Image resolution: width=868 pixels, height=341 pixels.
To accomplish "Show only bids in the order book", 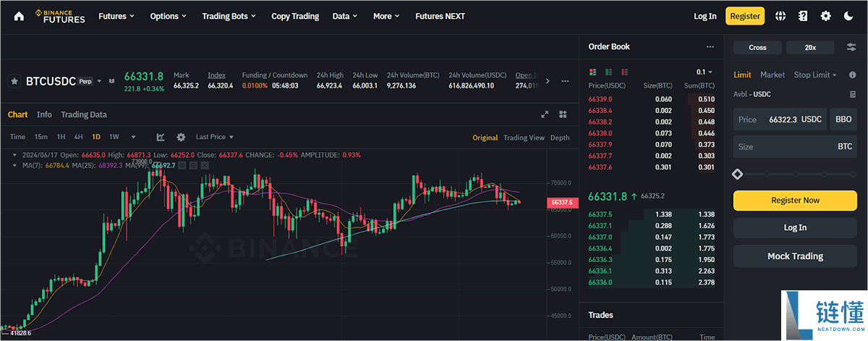I will (x=608, y=72).
